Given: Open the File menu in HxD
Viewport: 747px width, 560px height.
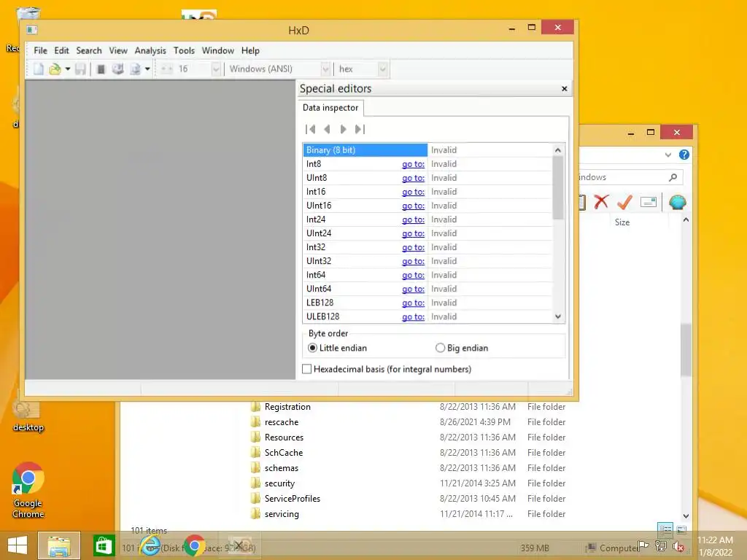Looking at the screenshot, I should point(41,50).
